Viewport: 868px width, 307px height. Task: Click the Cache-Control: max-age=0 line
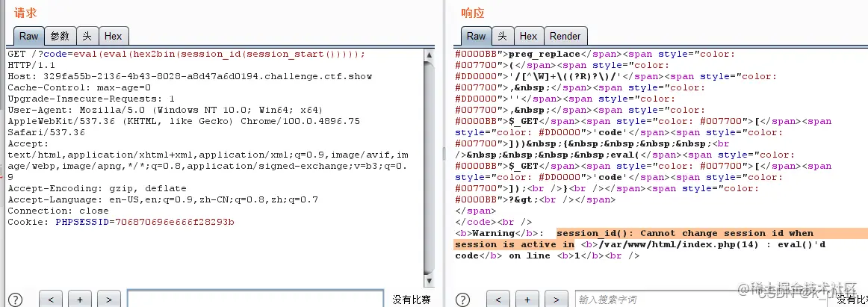click(79, 88)
